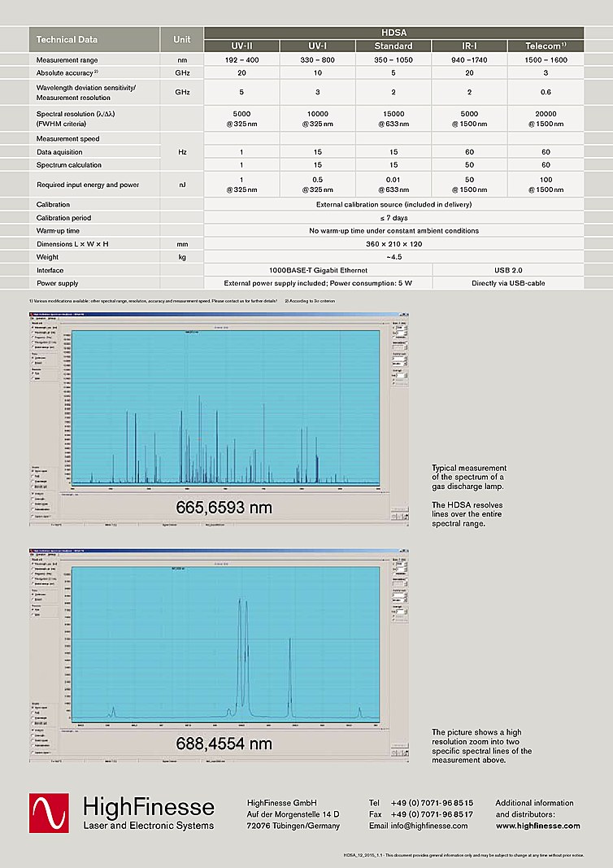The image size is (613, 868).
Task: Select the zoomed spectral lines screenshot
Action: point(219,655)
